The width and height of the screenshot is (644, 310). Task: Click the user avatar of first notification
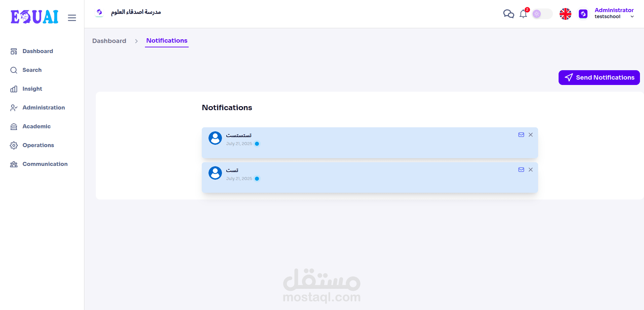[215, 138]
